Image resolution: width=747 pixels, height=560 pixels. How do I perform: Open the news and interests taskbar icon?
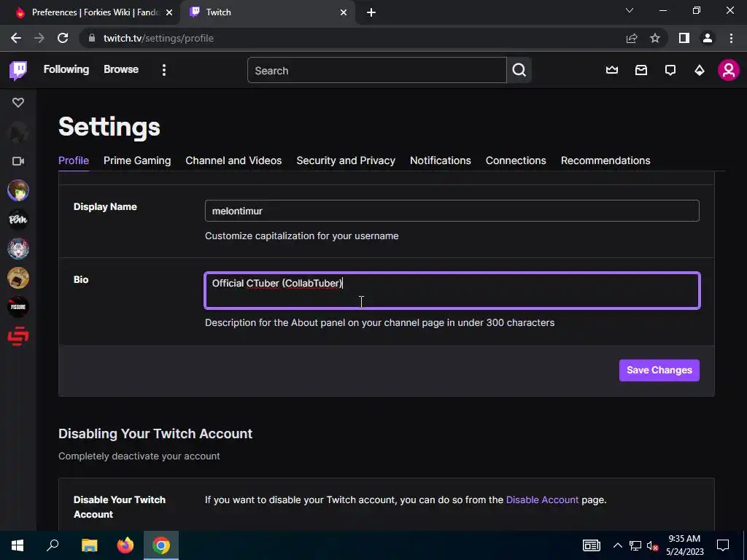tap(591, 545)
